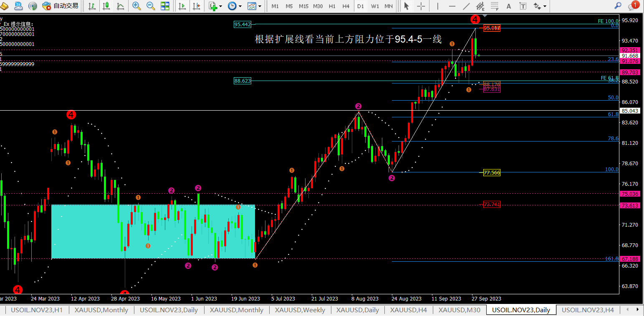Select the W1 timeframe

pos(375,6)
